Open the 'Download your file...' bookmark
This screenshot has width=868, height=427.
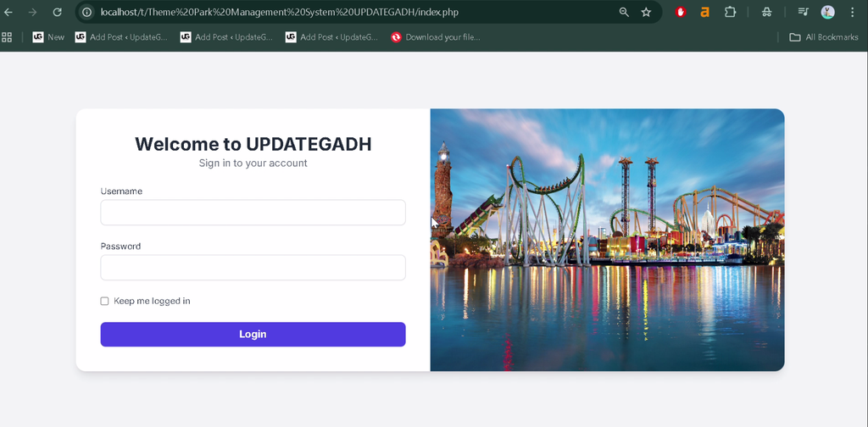coord(435,37)
